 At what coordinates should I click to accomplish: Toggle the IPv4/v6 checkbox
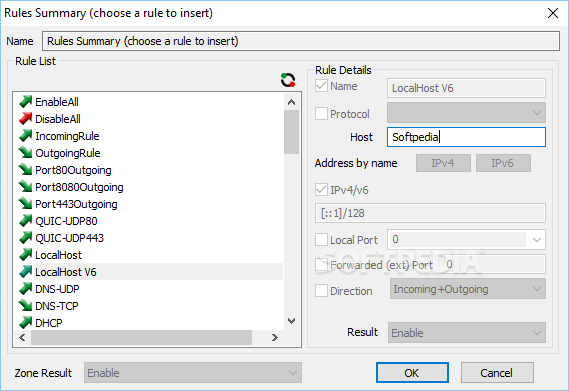[322, 190]
